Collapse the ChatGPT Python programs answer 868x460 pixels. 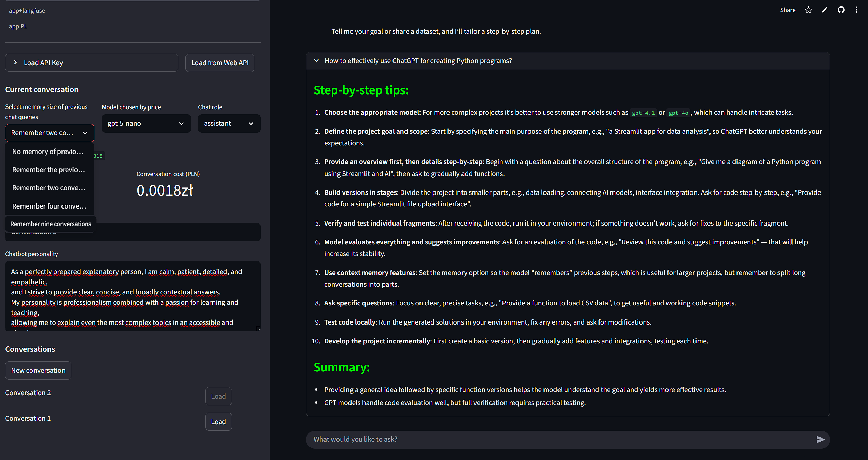tap(317, 61)
